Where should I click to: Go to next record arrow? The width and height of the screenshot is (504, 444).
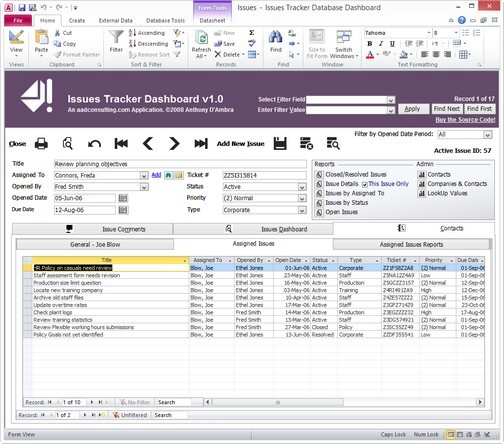click(x=174, y=144)
